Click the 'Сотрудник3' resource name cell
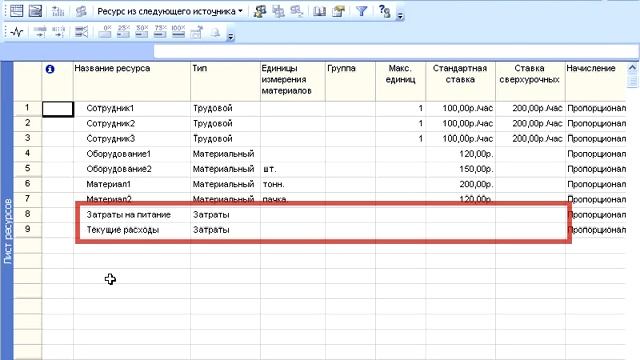 [132, 139]
